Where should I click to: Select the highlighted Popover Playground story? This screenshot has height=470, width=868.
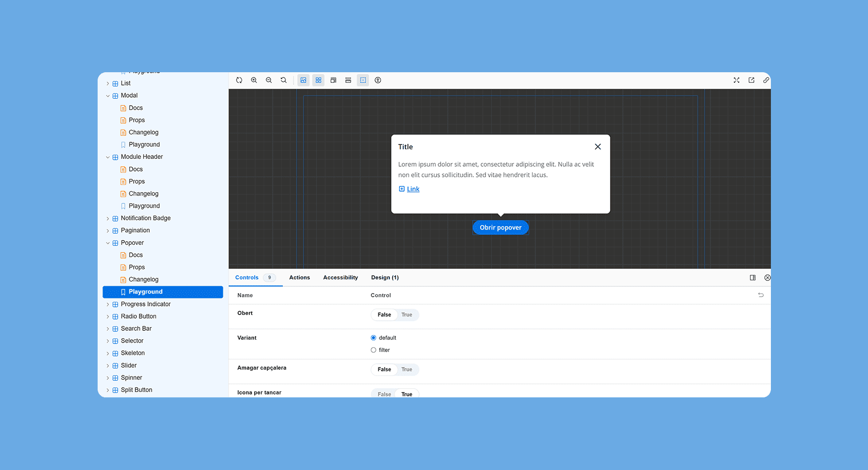pyautogui.click(x=163, y=292)
